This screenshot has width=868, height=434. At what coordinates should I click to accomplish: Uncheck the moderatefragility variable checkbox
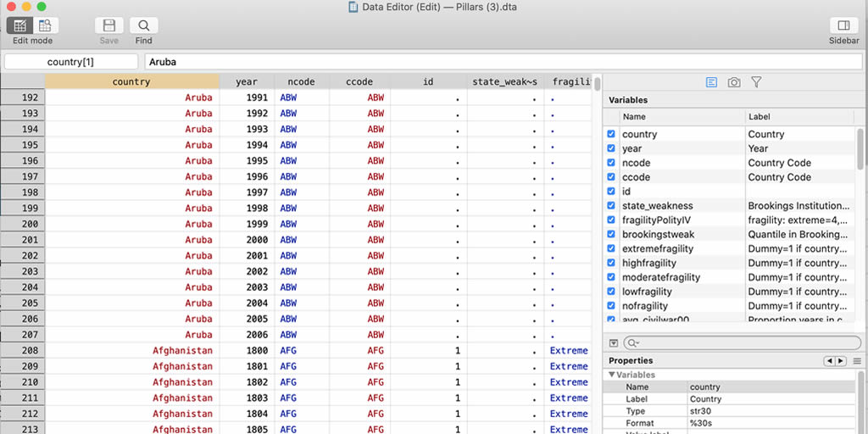[x=611, y=277]
